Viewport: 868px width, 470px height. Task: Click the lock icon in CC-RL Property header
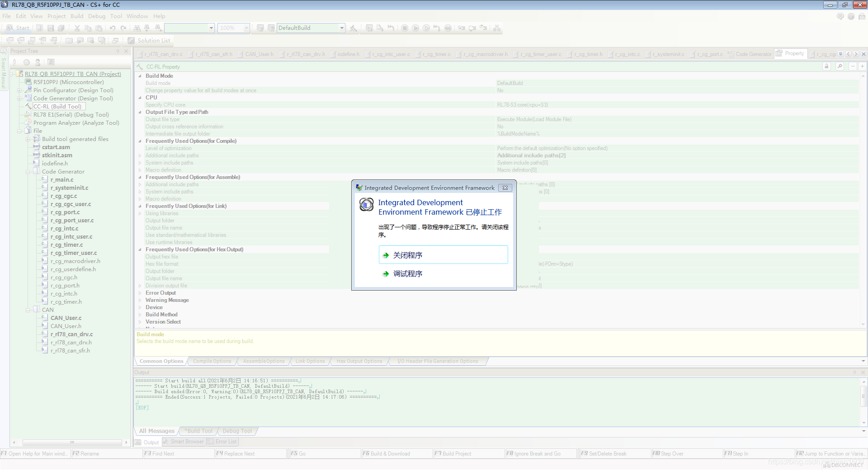pyautogui.click(x=827, y=66)
